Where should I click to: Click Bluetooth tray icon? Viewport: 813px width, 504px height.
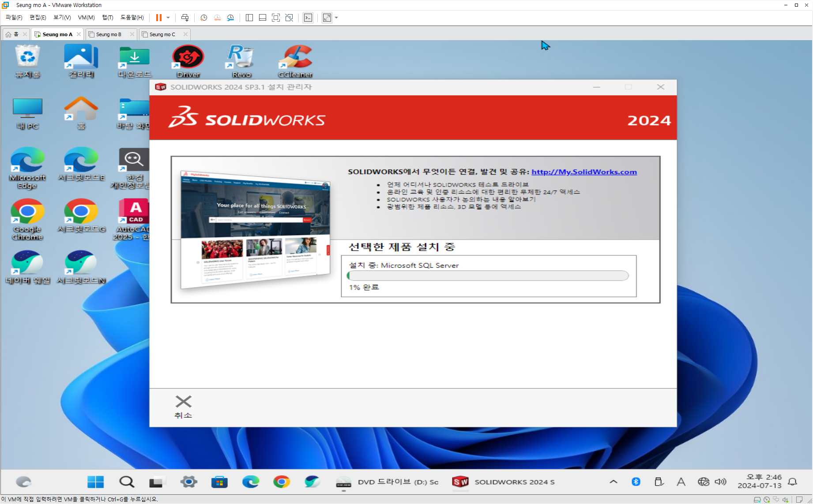click(636, 482)
